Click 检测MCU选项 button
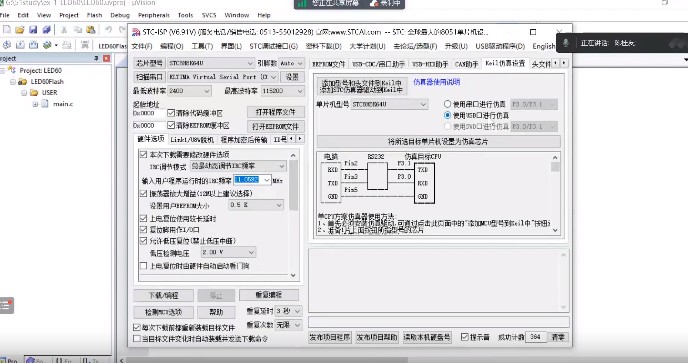Viewport: 688px width, 363px height. (164, 312)
